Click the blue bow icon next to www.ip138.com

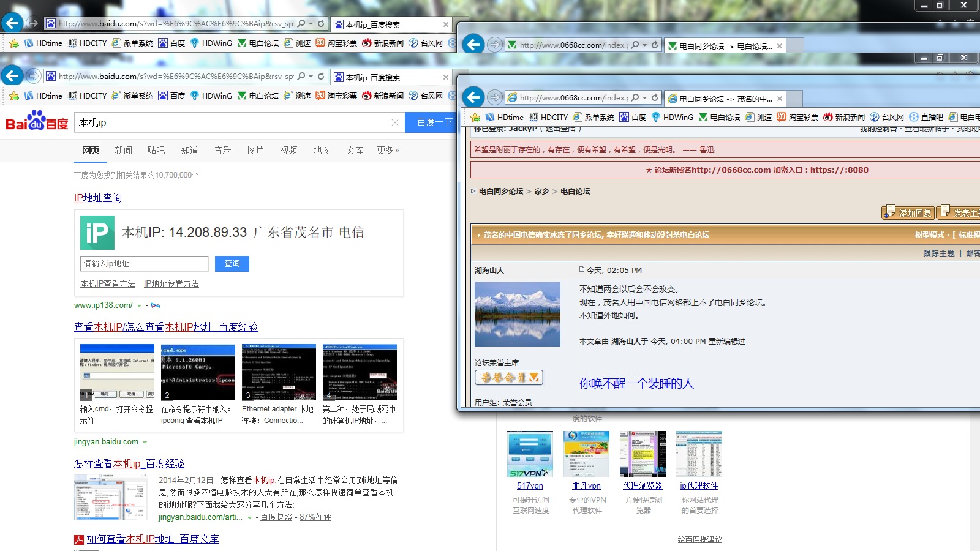(x=156, y=305)
